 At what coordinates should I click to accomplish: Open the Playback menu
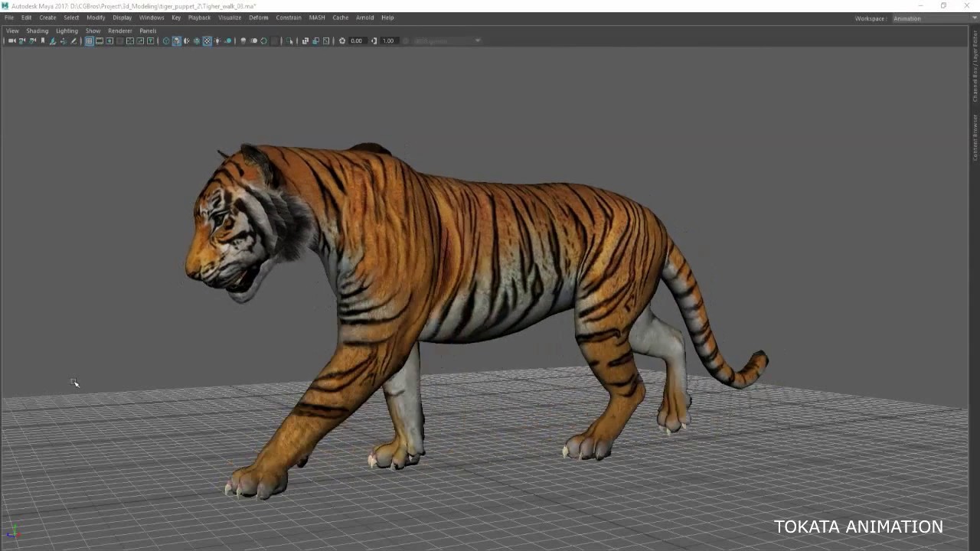coord(199,18)
